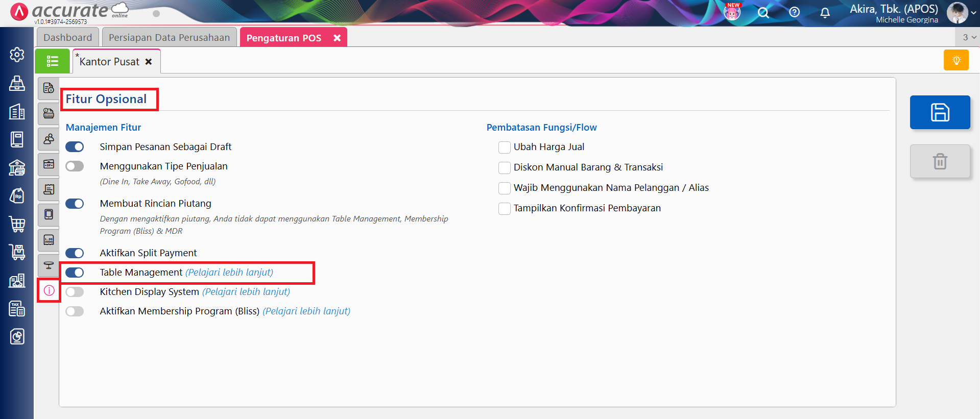Click the help question mark icon
The height and width of the screenshot is (419, 980).
pos(794,12)
